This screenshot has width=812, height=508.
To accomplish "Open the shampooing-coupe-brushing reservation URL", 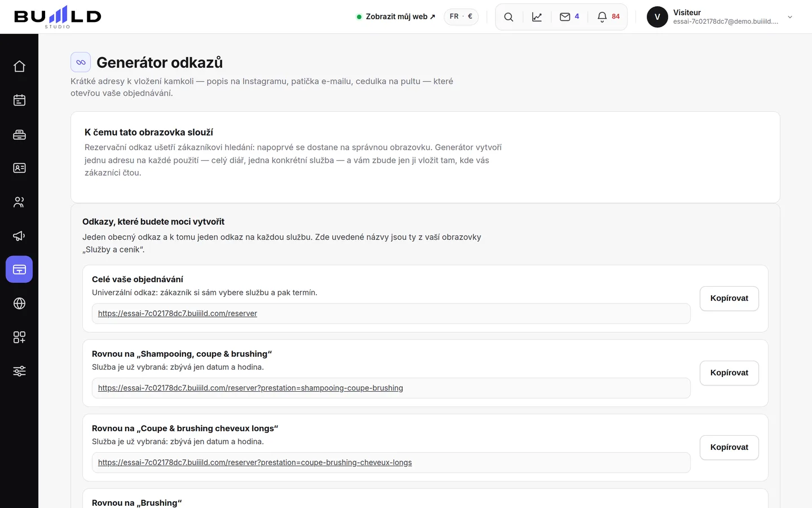I will pos(250,388).
